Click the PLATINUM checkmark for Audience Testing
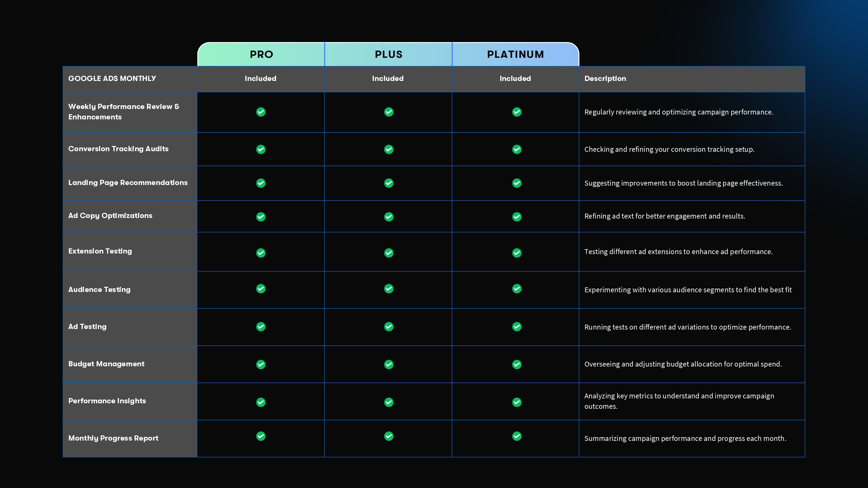The image size is (868, 488). pyautogui.click(x=516, y=289)
